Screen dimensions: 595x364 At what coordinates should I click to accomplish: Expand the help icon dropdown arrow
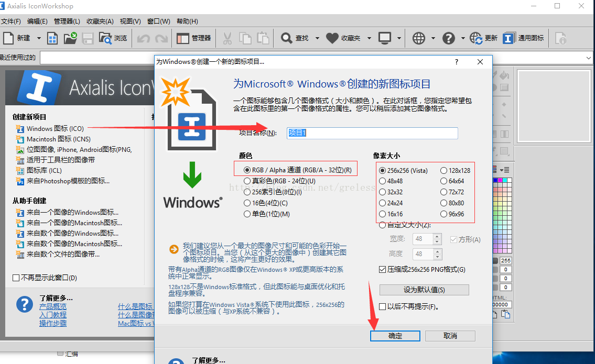[x=462, y=38]
